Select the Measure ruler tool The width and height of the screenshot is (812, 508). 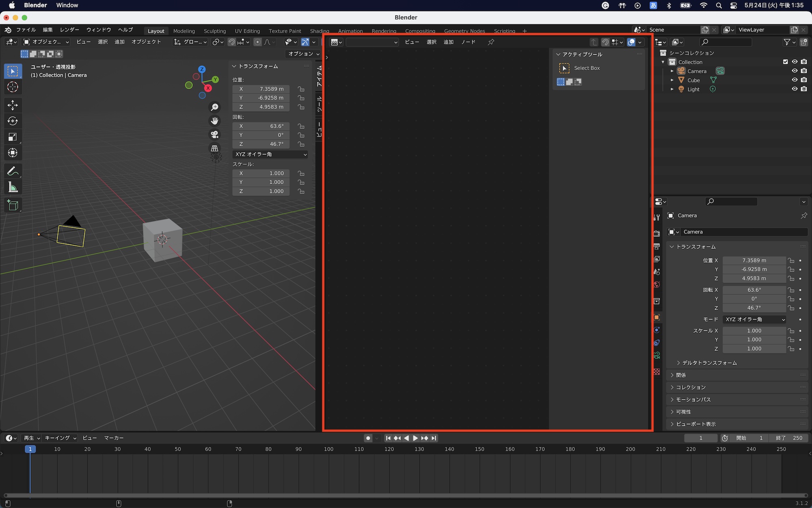[x=13, y=187]
